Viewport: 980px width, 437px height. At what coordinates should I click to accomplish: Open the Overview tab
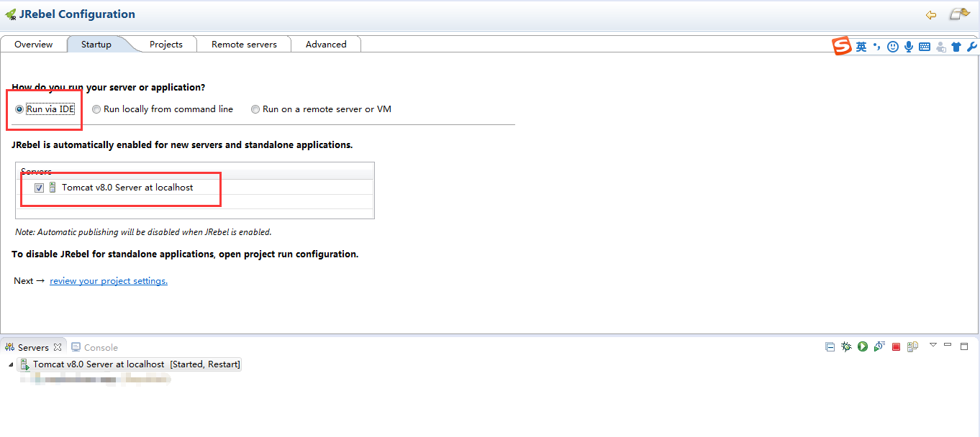tap(34, 45)
